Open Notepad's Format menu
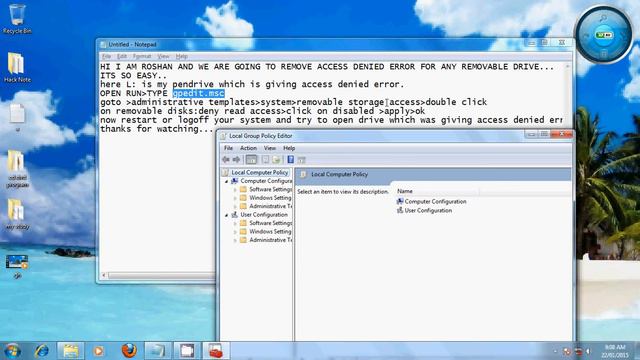 click(142, 56)
